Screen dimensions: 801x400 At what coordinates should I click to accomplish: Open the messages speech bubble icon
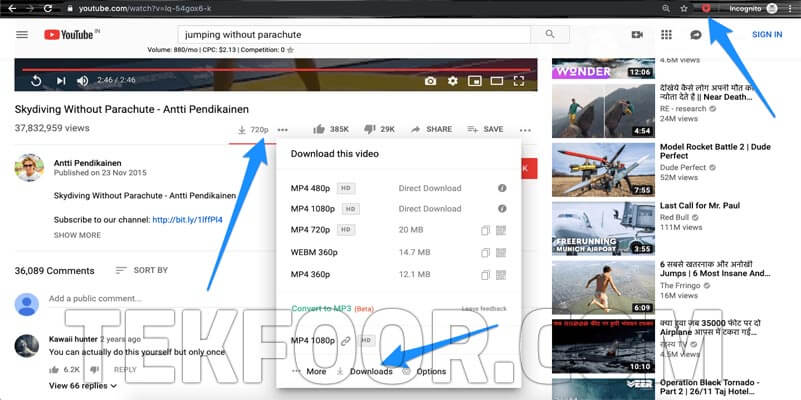tap(696, 35)
